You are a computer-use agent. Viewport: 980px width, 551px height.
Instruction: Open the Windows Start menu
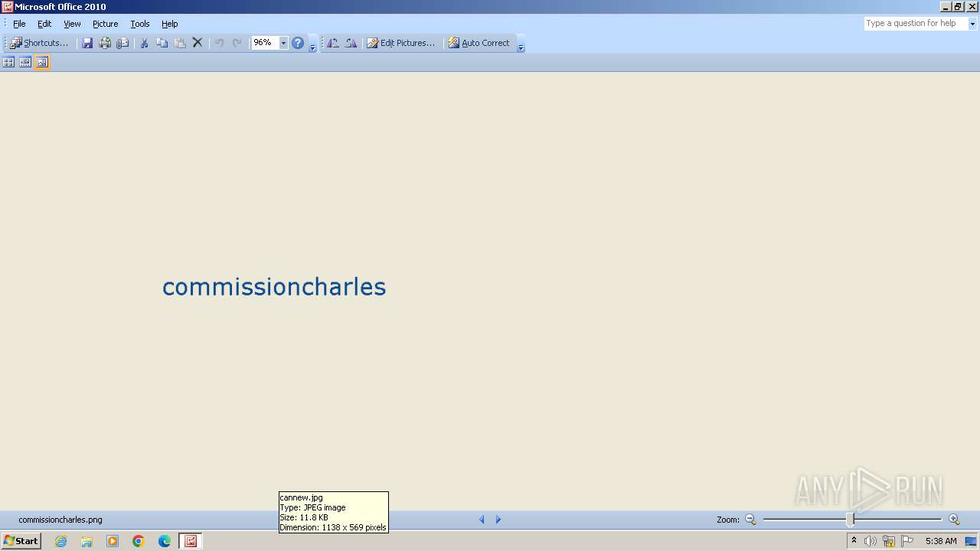(x=21, y=541)
